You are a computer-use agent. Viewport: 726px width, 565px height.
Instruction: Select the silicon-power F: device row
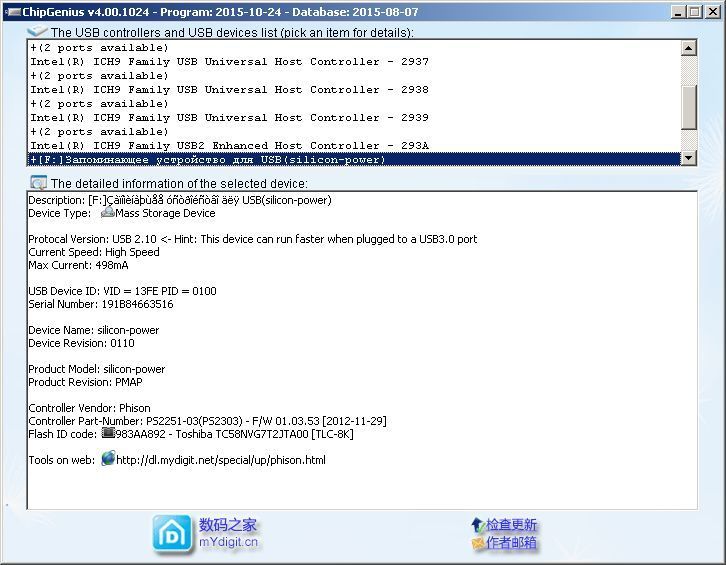[x=354, y=159]
